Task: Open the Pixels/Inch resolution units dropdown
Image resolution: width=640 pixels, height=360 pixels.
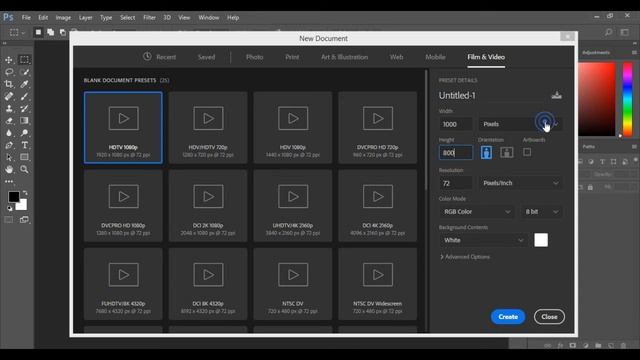Action: [520, 183]
